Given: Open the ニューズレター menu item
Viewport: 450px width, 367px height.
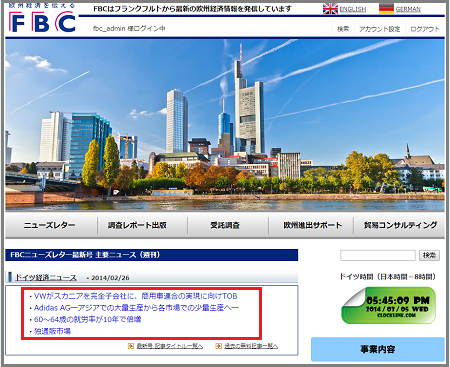Looking at the screenshot, I should click(x=50, y=225).
